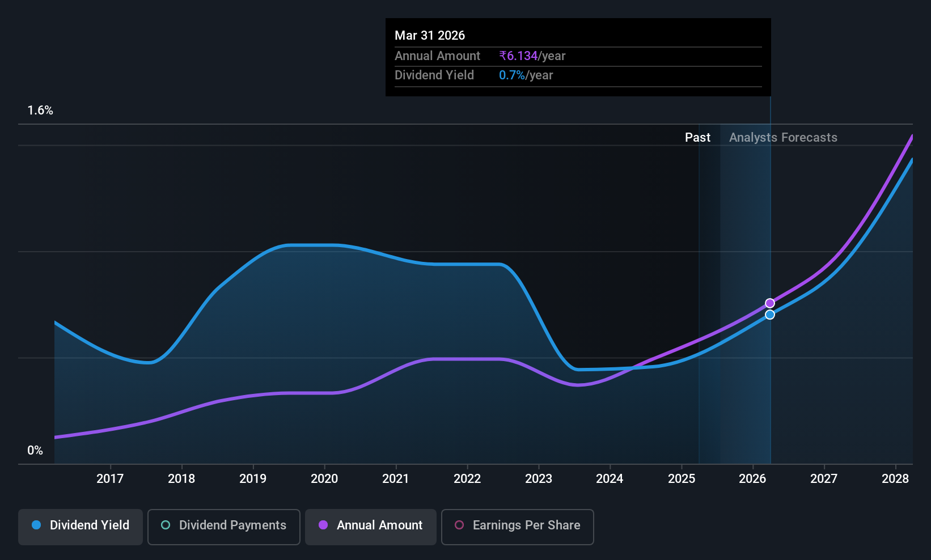The width and height of the screenshot is (931, 560).
Task: Toggle the Annual Amount series
Action: coord(371,527)
